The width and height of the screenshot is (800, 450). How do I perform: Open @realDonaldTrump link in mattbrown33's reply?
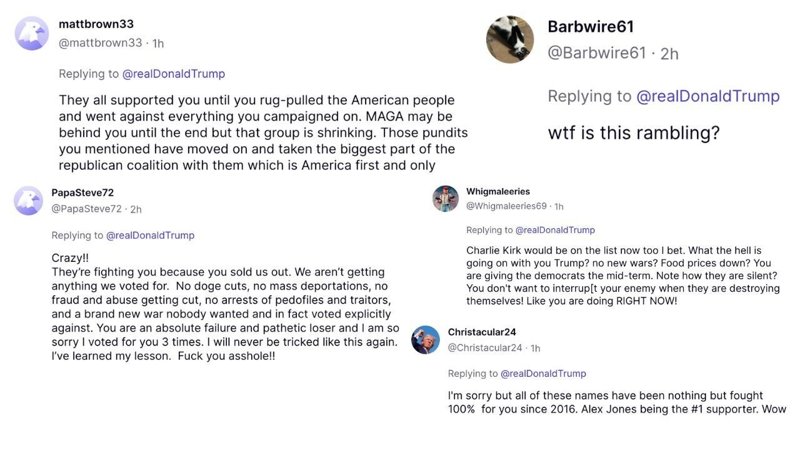coord(173,74)
